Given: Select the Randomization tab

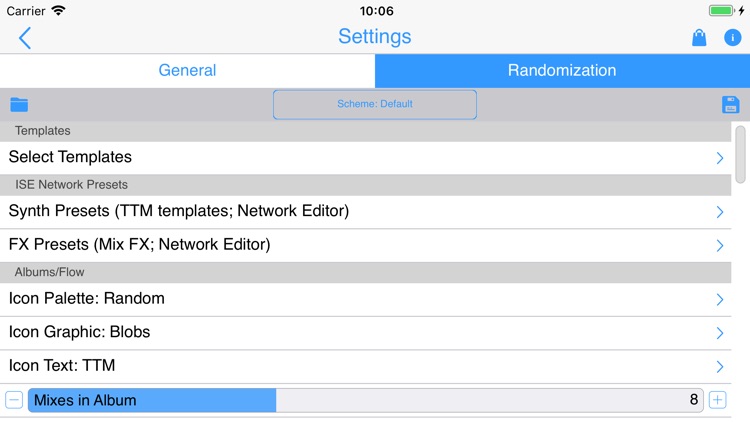Looking at the screenshot, I should pyautogui.click(x=562, y=70).
